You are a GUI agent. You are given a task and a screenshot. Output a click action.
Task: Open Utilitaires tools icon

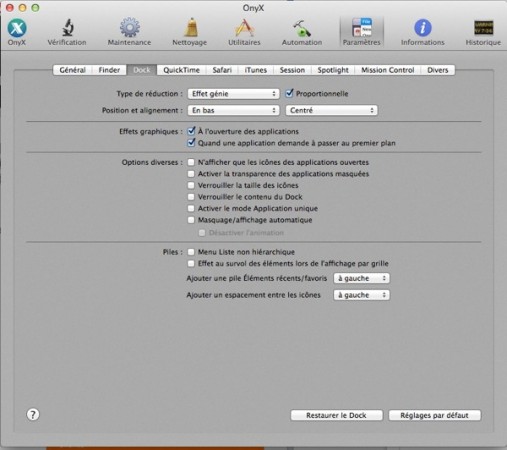[x=244, y=32]
